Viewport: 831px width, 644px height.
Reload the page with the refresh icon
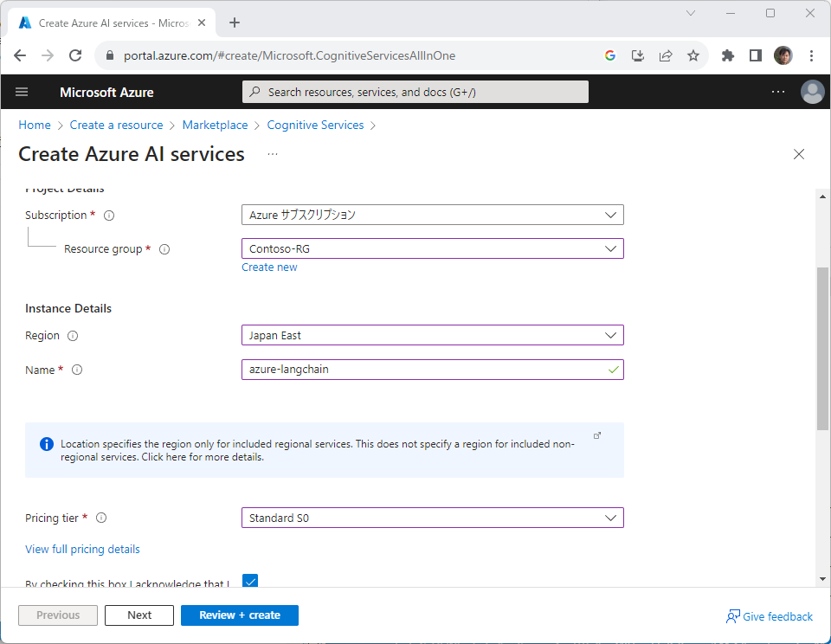point(75,55)
